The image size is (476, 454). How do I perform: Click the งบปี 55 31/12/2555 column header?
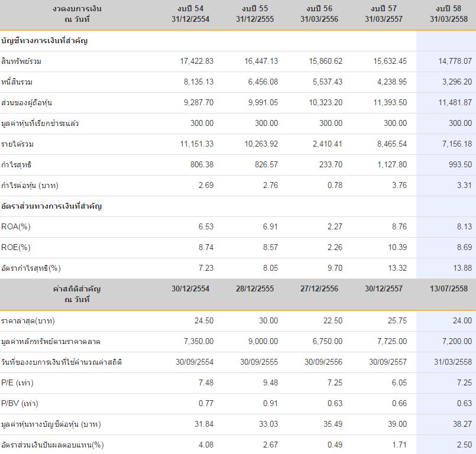coord(255,14)
